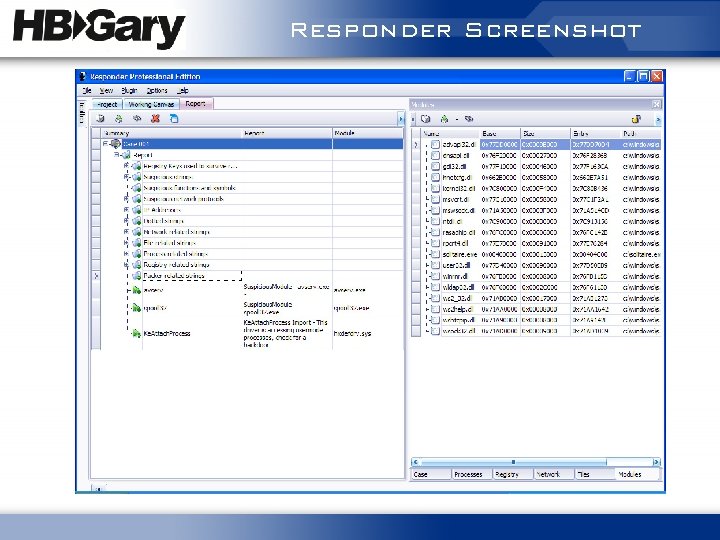Switch to the Project tab
Viewport: 720px width, 540px height.
tap(107, 104)
